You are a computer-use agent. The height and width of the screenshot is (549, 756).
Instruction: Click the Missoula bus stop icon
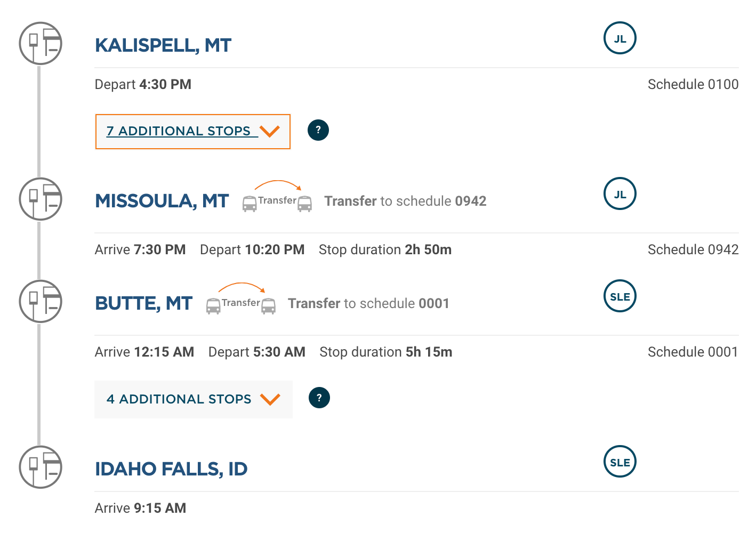(x=41, y=199)
